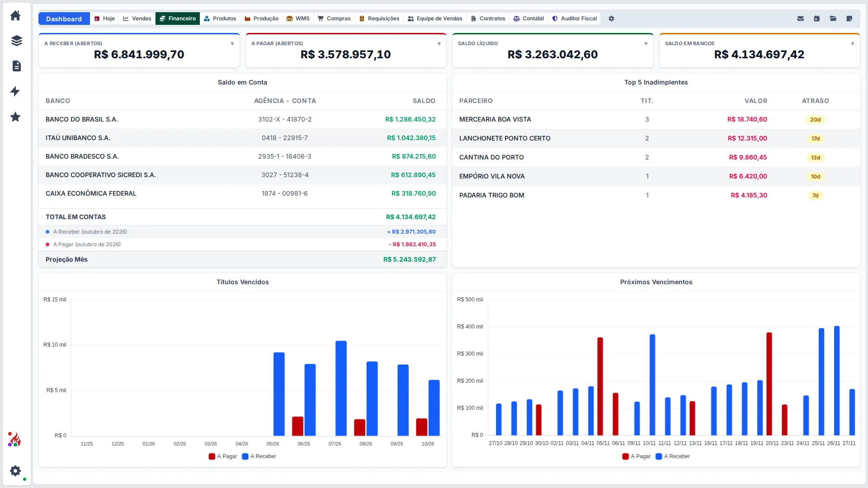Screen dimensions: 868x488
Task: Switch to the Contratos tab
Action: 488,19
